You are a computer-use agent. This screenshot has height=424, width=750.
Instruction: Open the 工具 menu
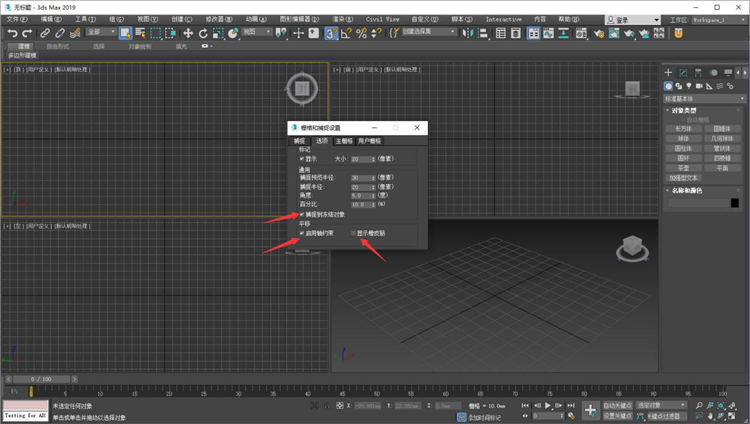pyautogui.click(x=85, y=19)
